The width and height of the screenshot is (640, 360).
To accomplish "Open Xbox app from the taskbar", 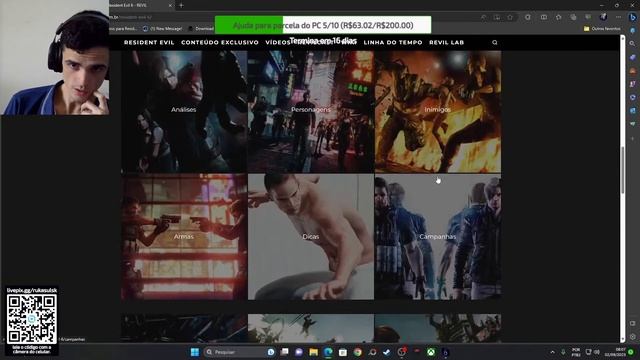I will coord(431,352).
